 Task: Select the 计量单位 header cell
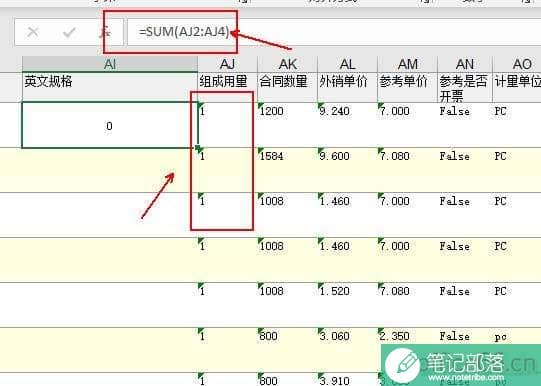[517, 87]
